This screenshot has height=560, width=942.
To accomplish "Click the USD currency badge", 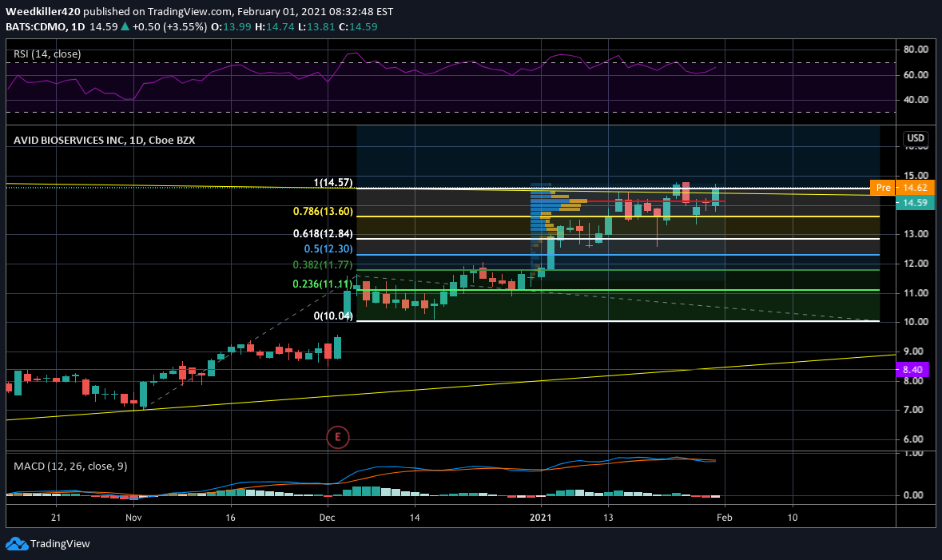I will coord(916,137).
